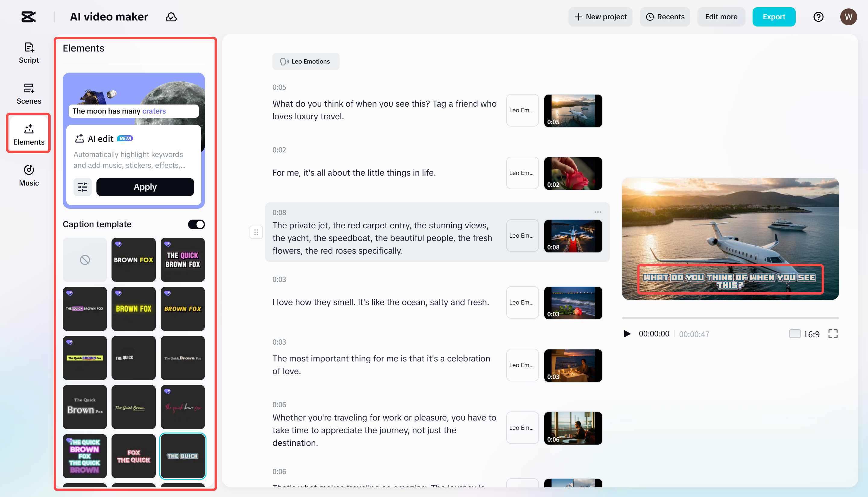Choose THE QUICK BROWN FOX purple caption template
868x497 pixels.
click(x=183, y=260)
